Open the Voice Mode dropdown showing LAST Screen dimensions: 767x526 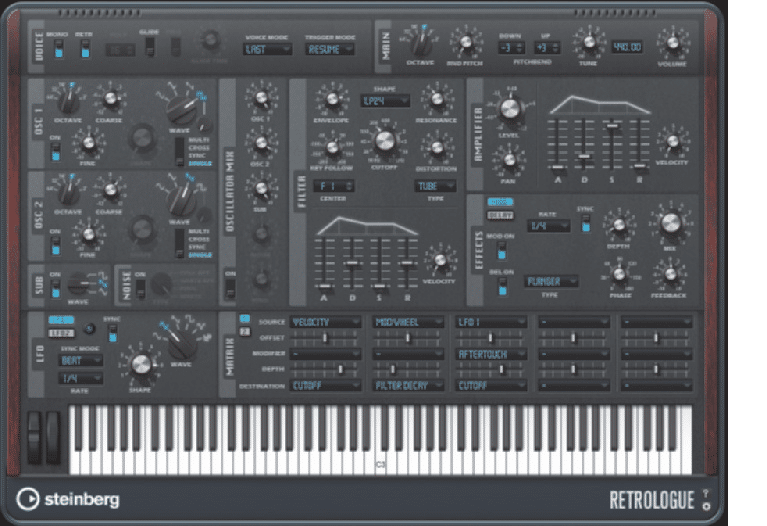pos(267,49)
